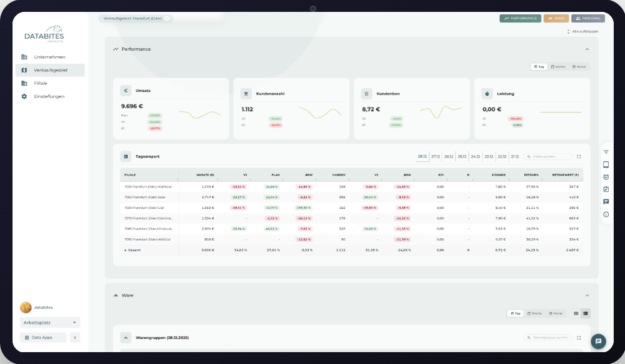Click the info icon in the right sidebar
Screen dimensions: 625x364
coord(606,214)
